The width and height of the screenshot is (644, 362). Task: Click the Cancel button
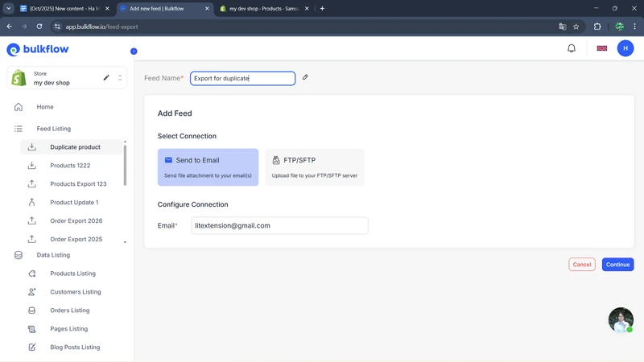tap(581, 265)
